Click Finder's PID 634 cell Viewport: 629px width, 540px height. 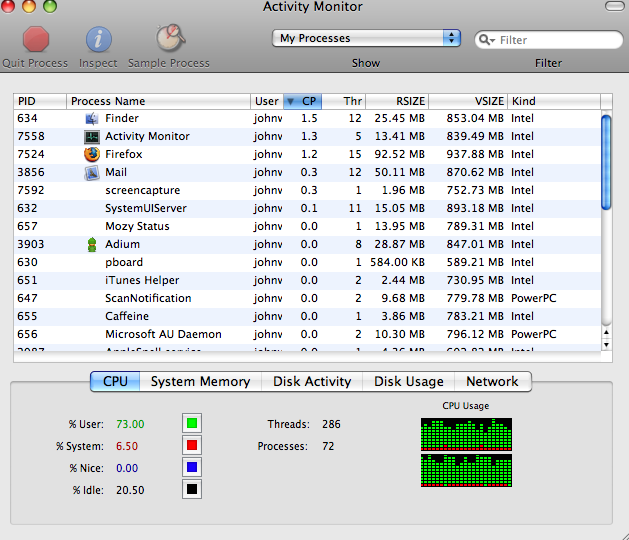tap(27, 119)
